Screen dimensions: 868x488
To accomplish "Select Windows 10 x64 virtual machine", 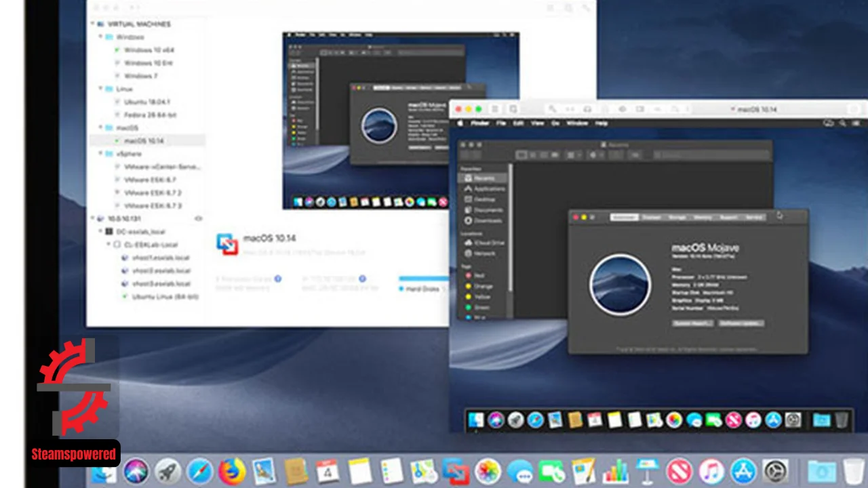I will [x=148, y=49].
